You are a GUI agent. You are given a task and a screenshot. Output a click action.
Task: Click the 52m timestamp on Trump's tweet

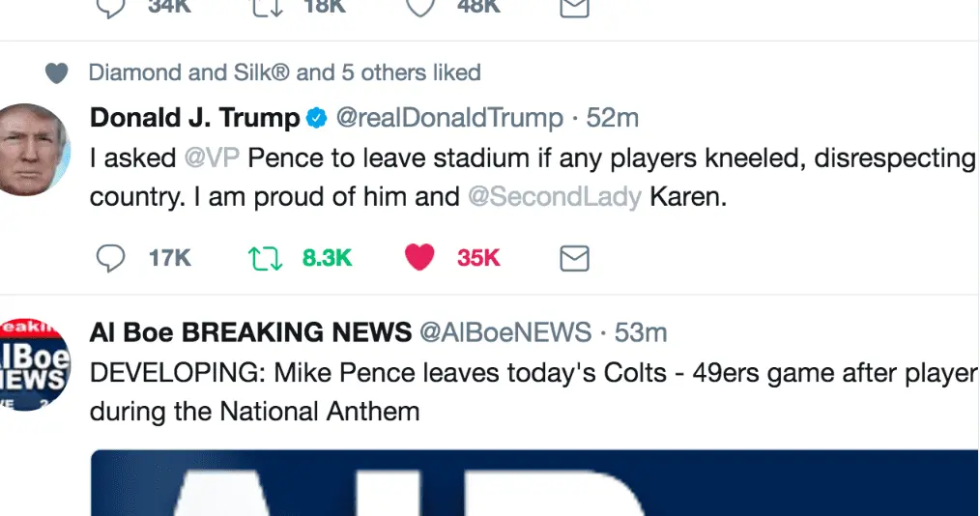[x=613, y=118]
